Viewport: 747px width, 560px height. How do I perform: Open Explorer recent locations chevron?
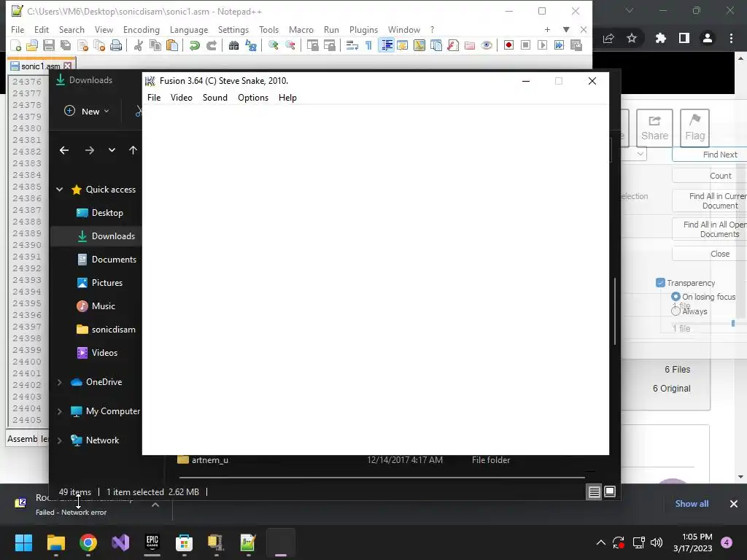tap(112, 150)
